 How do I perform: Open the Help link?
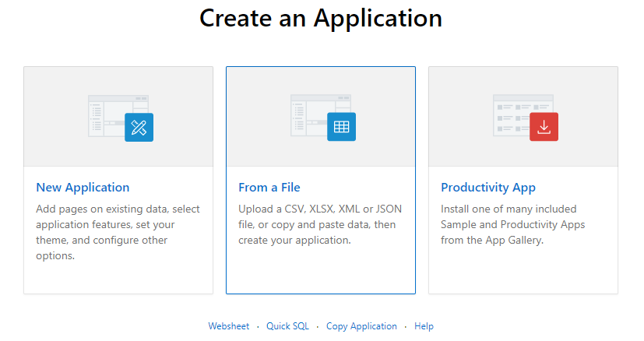(x=424, y=326)
